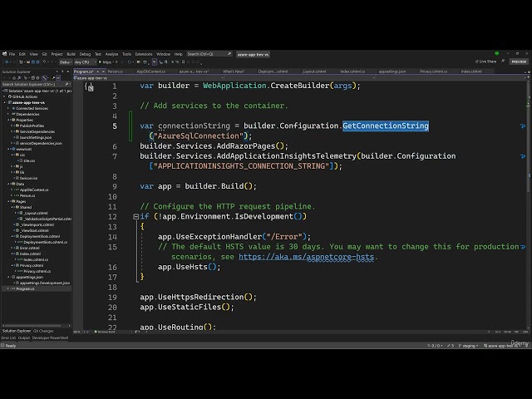The height and width of the screenshot is (399, 532).
Task: Click Solution Explorer search magnifier icon
Action: point(66,84)
